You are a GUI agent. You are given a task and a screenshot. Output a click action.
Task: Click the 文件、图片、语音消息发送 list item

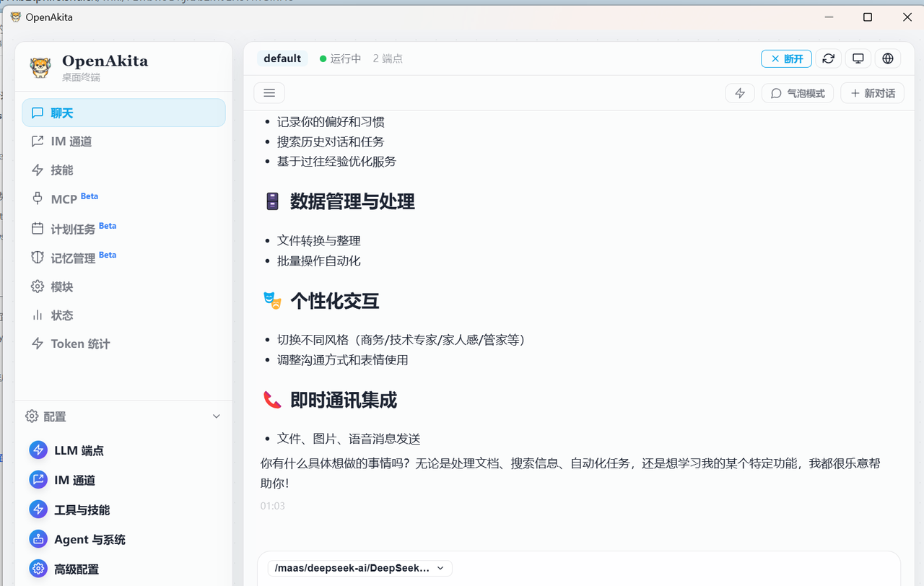click(x=349, y=439)
